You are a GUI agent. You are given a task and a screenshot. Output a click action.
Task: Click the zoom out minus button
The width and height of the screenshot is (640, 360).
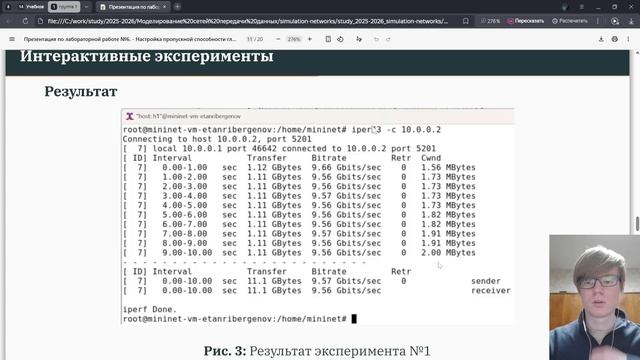point(278,39)
